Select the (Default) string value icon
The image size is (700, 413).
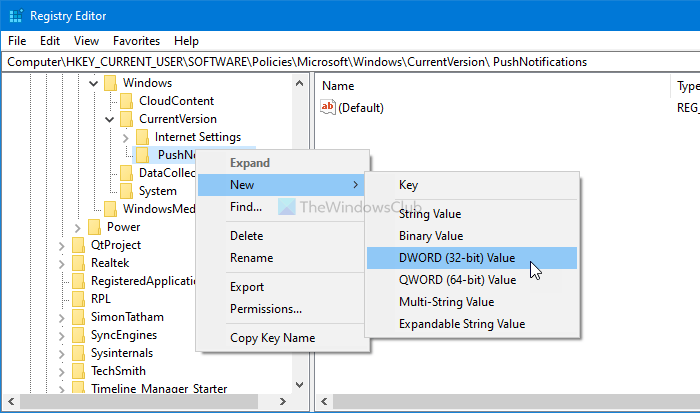[328, 108]
